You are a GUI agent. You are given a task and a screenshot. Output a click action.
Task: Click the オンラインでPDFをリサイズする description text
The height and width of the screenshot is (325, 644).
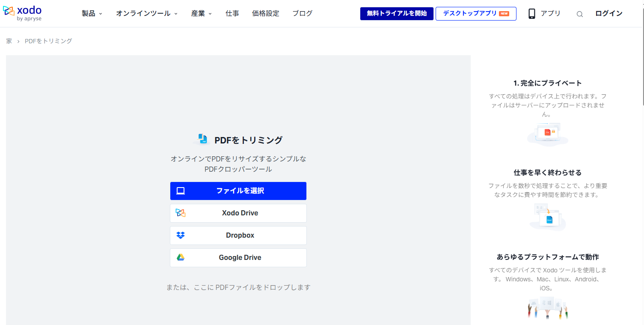(238, 164)
